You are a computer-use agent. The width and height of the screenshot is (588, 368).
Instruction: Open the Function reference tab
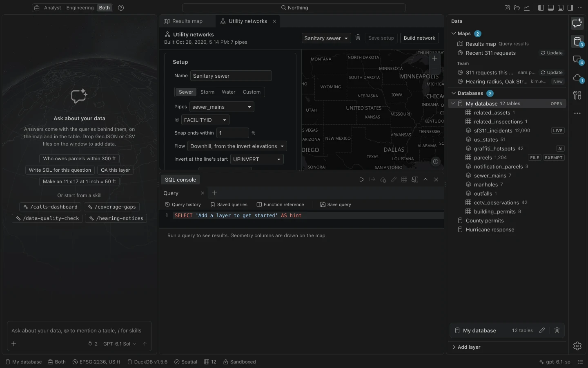(x=280, y=204)
